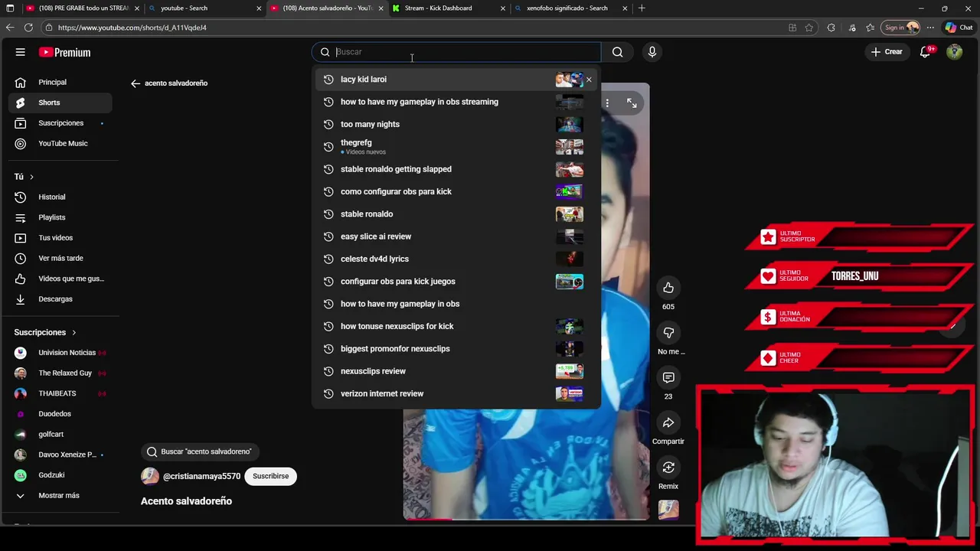Click thumbnail beside 'verizon internet review'
980x551 pixels.
569,393
